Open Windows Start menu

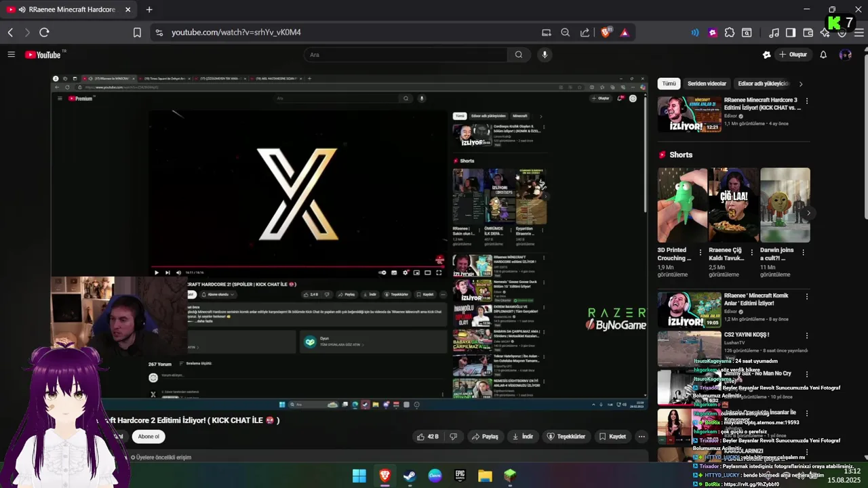[359, 476]
